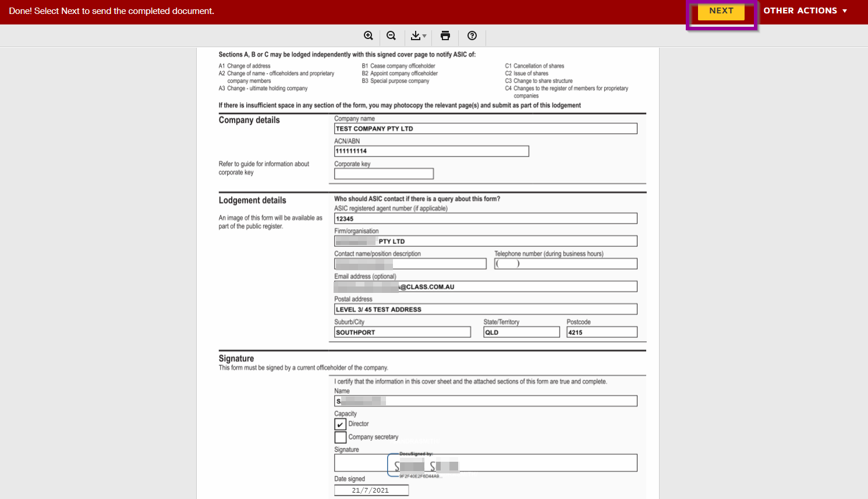
Task: Click the zoom out magnifier icon
Action: tap(391, 36)
